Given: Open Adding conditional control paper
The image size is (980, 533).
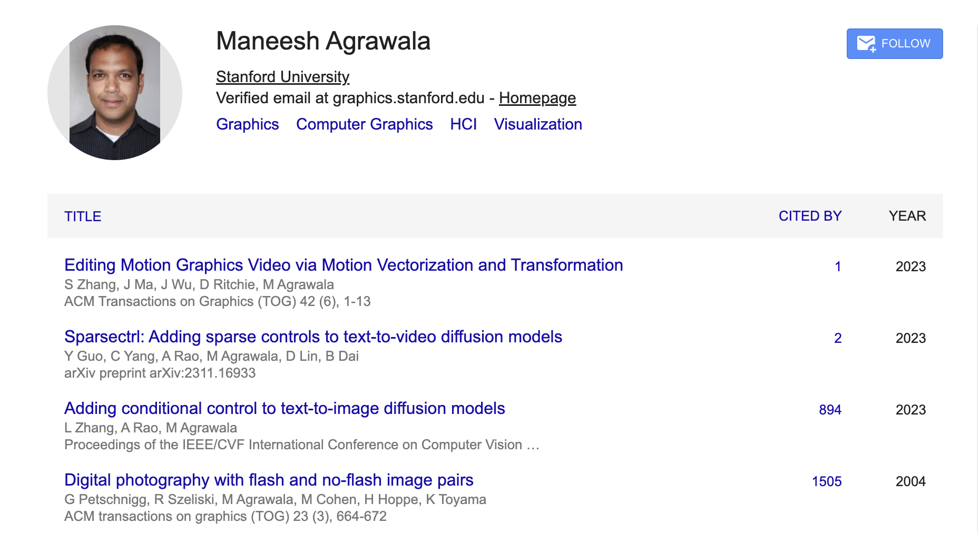Looking at the screenshot, I should click(x=285, y=408).
